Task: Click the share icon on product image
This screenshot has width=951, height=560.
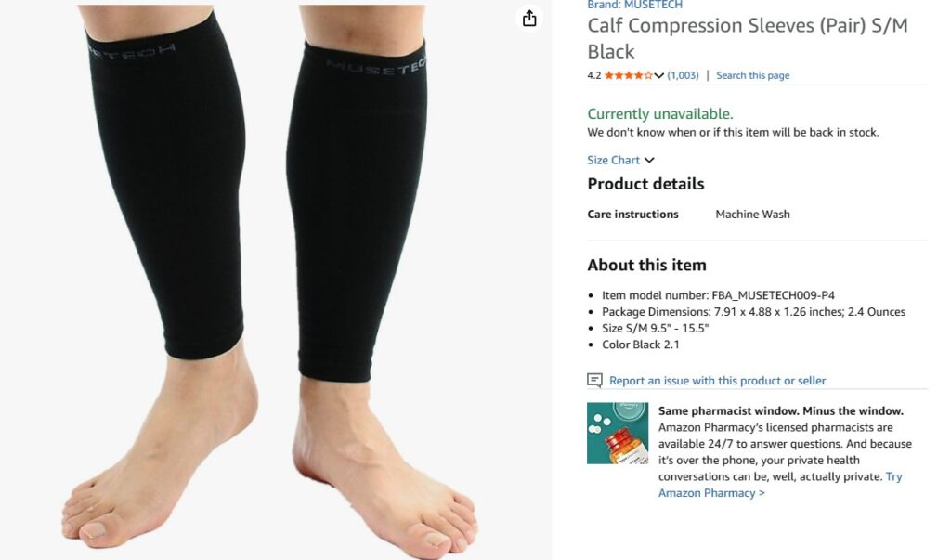Action: [529, 19]
